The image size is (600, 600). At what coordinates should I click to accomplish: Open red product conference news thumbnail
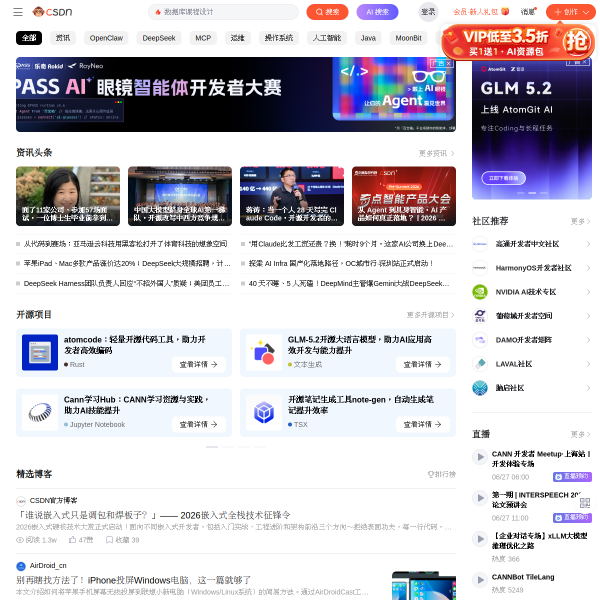point(404,196)
